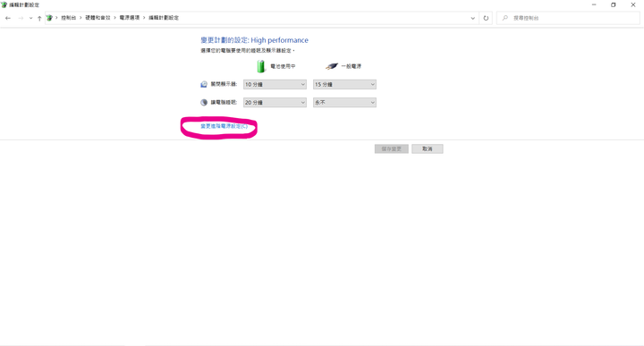Open display-off dropdown showing 15 分鐘
The height and width of the screenshot is (346, 644).
pos(344,84)
